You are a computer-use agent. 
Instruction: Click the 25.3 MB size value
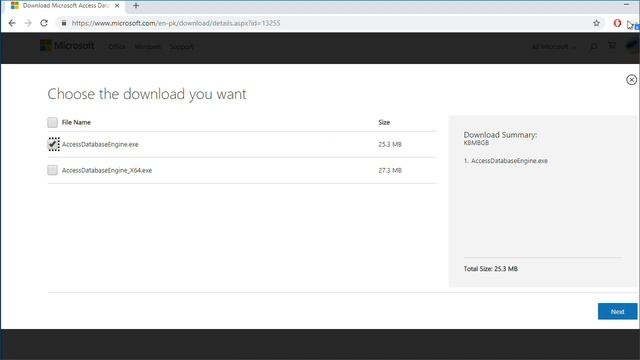390,144
